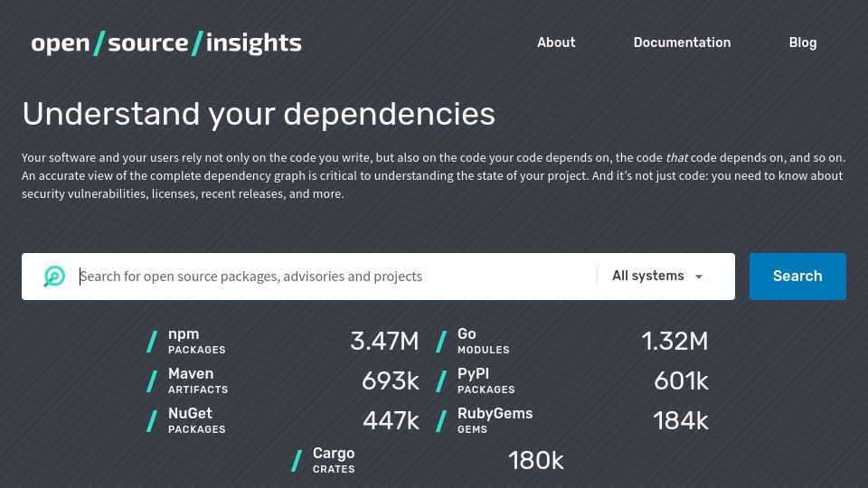Click the 3.47M npm count

(x=384, y=342)
